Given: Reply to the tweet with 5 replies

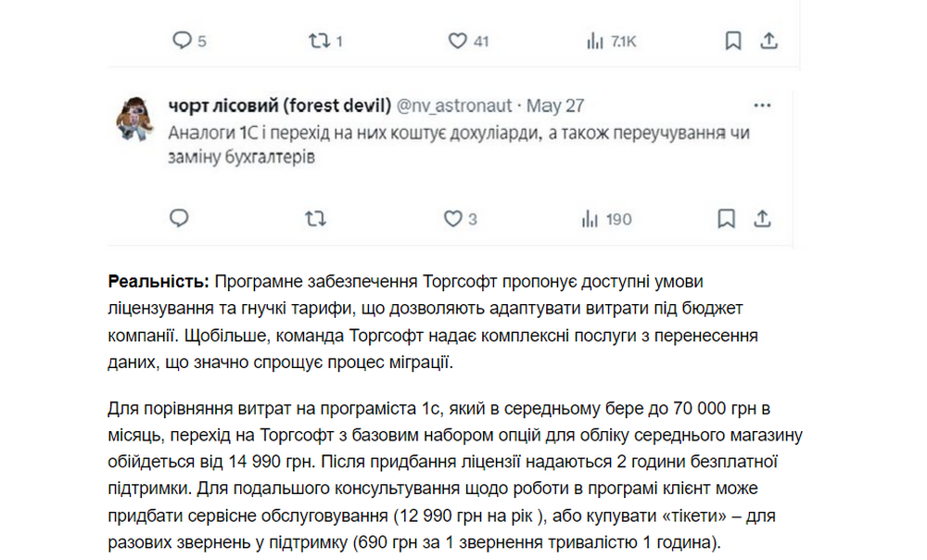Looking at the screenshot, I should tap(183, 41).
